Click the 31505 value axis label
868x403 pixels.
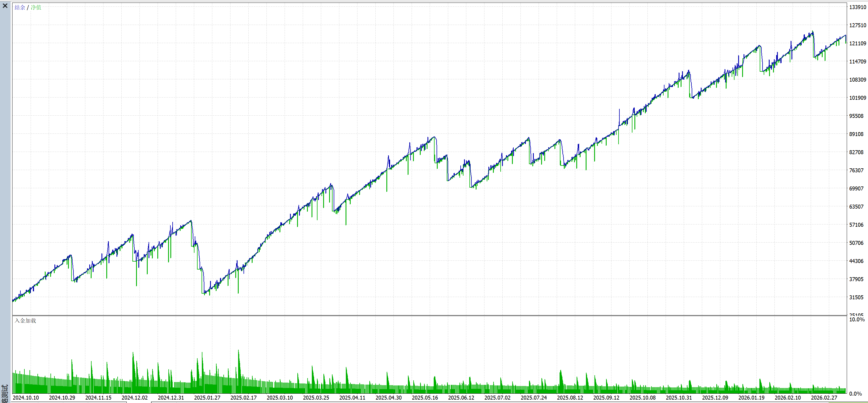click(856, 297)
